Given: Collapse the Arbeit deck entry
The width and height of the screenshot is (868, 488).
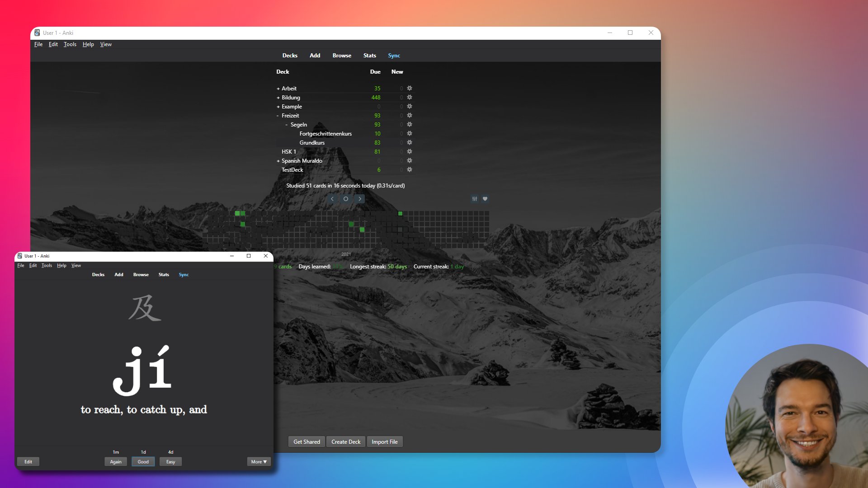Looking at the screenshot, I should click(278, 88).
